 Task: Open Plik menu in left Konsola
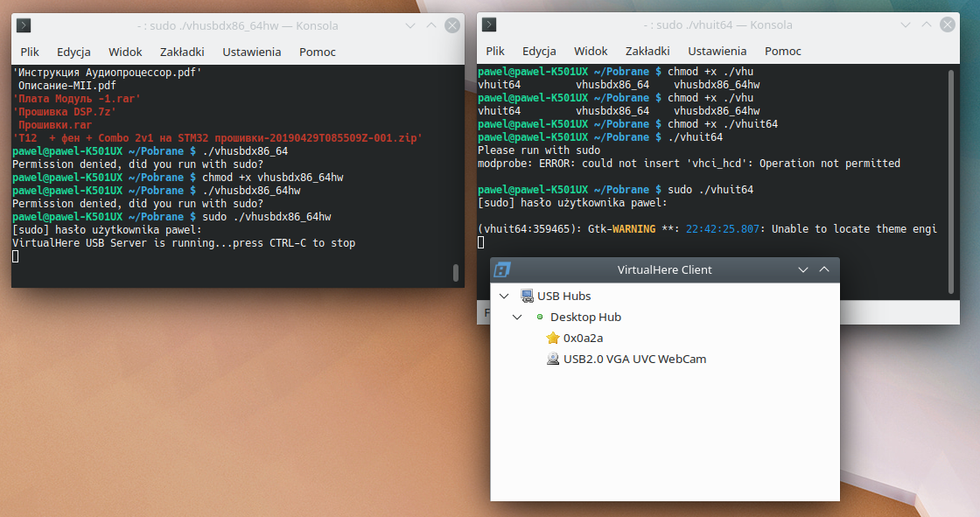(x=30, y=52)
